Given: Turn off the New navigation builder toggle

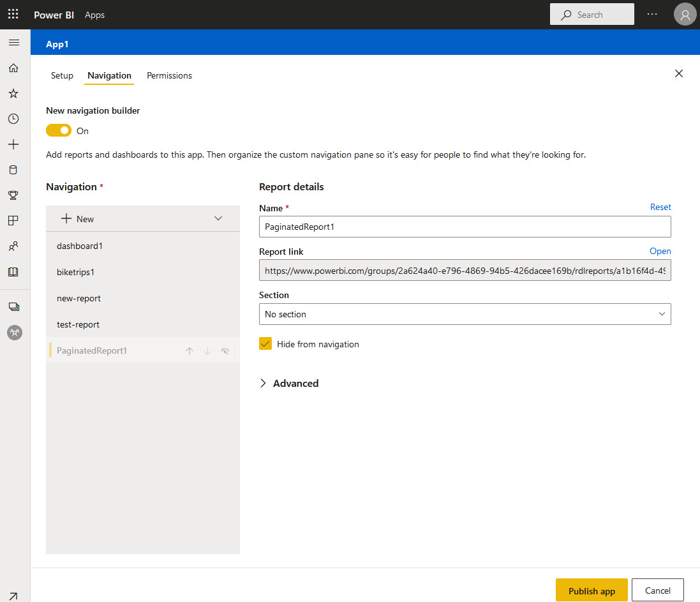Looking at the screenshot, I should click(59, 131).
